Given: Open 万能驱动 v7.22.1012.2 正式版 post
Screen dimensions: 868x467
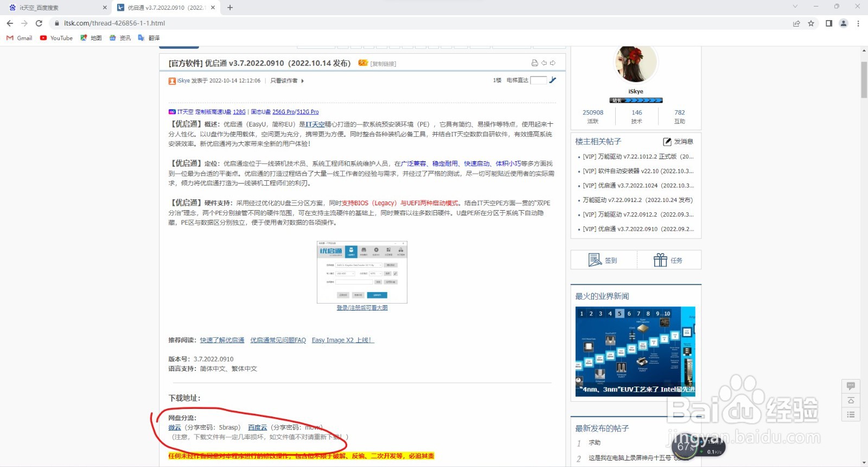Looking at the screenshot, I should (639, 156).
